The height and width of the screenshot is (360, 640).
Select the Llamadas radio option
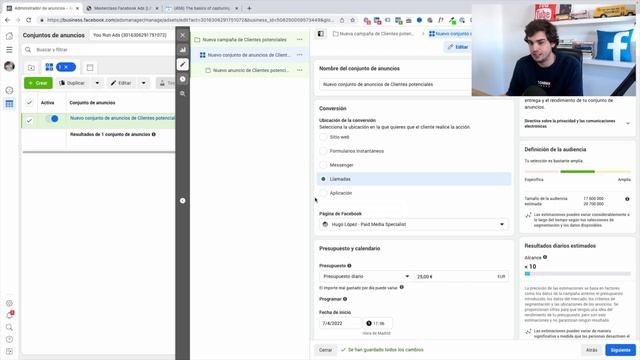(323, 179)
